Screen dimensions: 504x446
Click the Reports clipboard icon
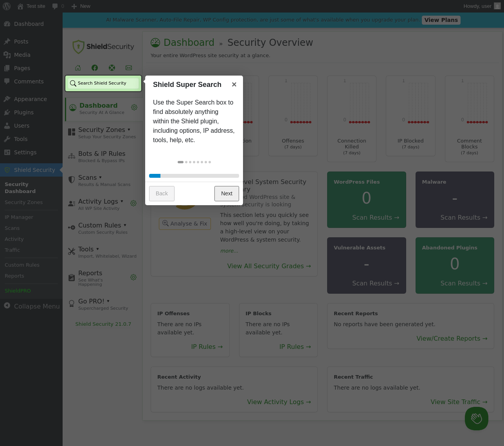click(72, 277)
